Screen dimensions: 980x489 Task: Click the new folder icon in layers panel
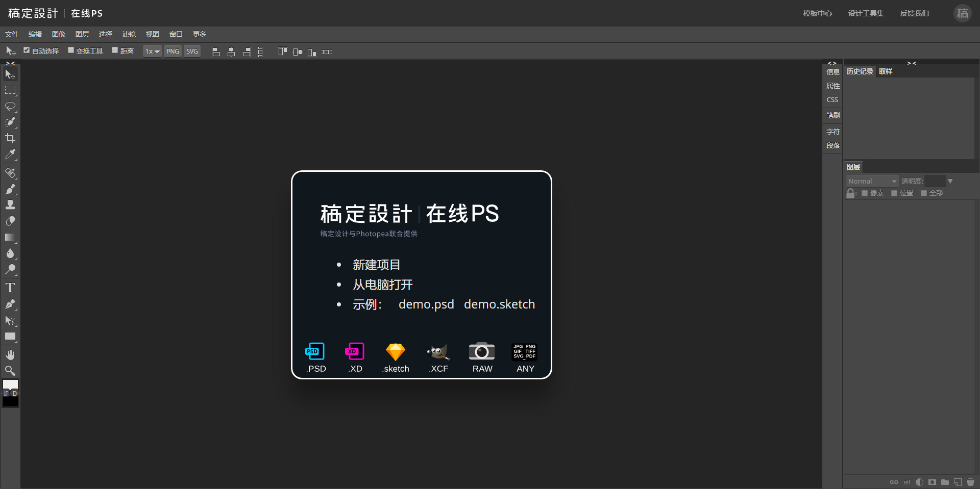945,482
